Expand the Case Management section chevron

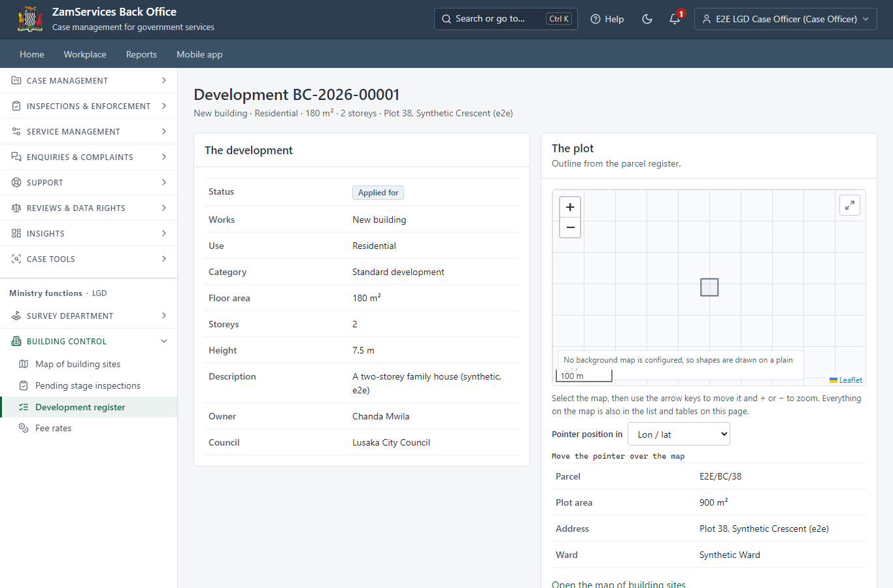[x=164, y=80]
